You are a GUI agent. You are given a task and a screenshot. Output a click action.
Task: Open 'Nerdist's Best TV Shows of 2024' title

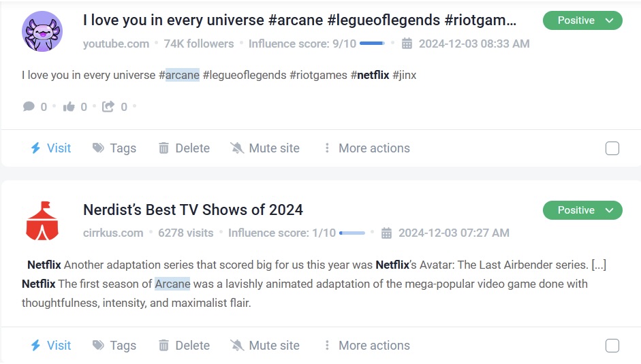point(193,210)
